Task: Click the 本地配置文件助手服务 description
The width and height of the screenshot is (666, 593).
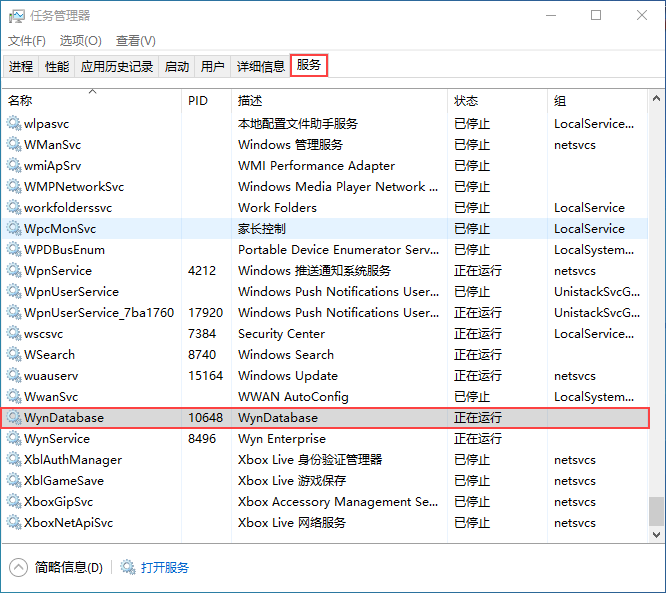Action: [x=298, y=124]
